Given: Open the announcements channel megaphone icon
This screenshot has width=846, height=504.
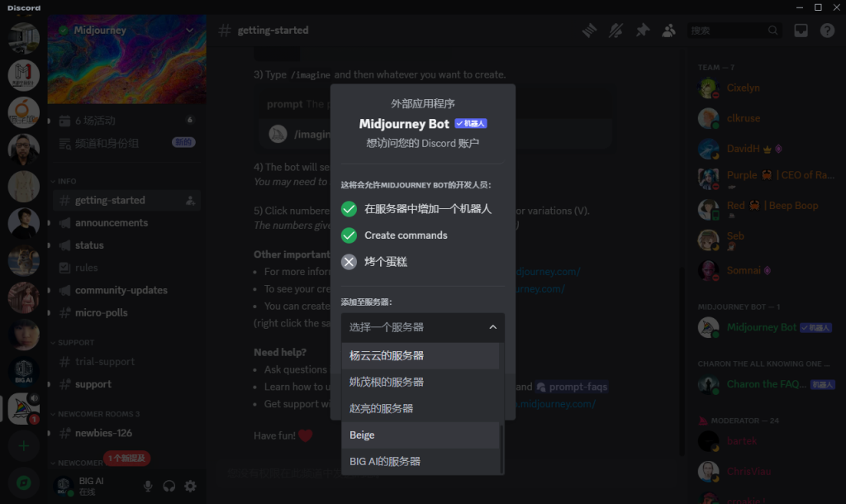Looking at the screenshot, I should 64,223.
